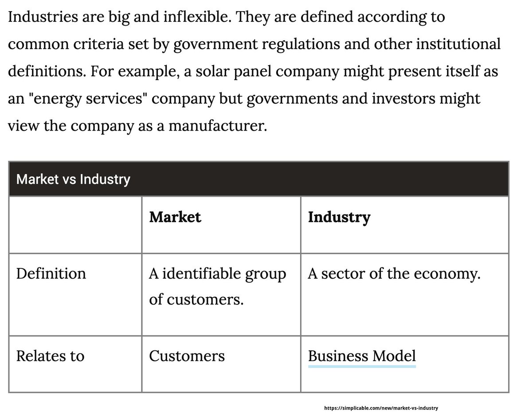Viewport: 532px width, 419px height.
Task: Click the phrase 'common criteria'
Action: [x=57, y=44]
